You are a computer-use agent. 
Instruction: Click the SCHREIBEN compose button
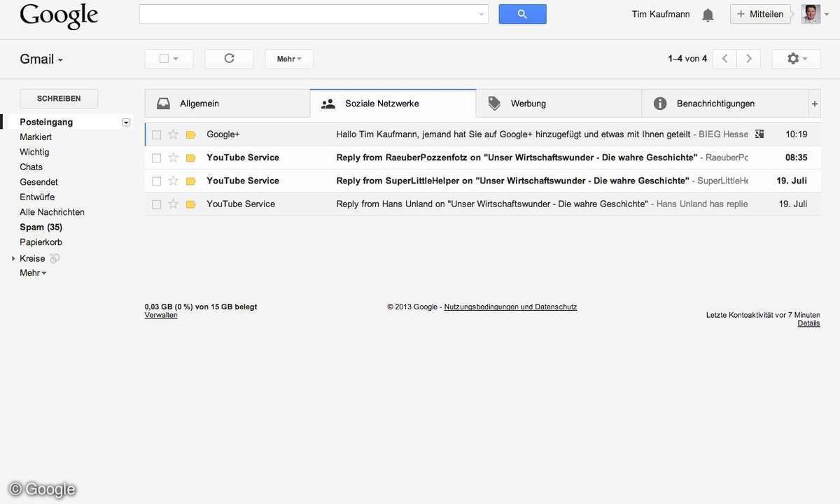pyautogui.click(x=59, y=99)
